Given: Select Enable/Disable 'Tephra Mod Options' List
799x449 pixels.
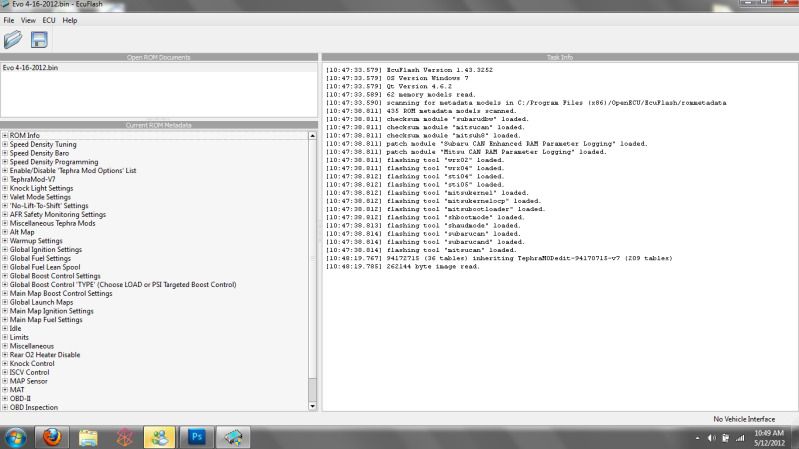Looking at the screenshot, I should point(73,170).
